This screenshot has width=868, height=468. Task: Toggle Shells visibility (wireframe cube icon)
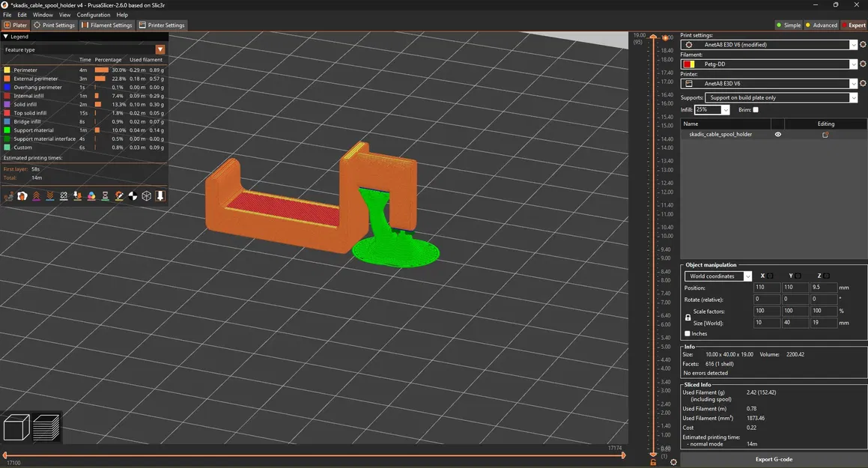pyautogui.click(x=147, y=196)
